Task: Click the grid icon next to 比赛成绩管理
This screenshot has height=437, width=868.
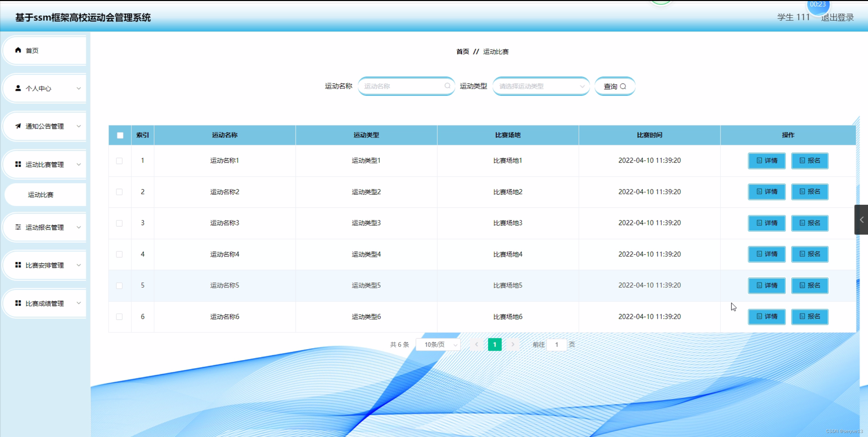Action: (19, 303)
